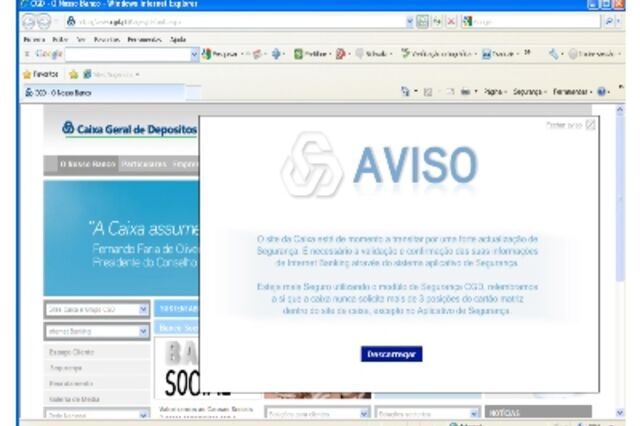Click the Favoritos button in favorites bar
This screenshot has width=640, height=426.
pyautogui.click(x=41, y=74)
